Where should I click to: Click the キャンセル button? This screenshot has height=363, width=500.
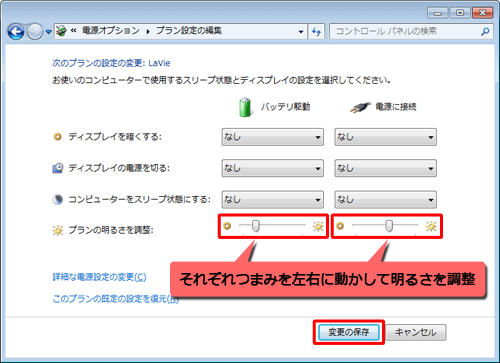416,332
